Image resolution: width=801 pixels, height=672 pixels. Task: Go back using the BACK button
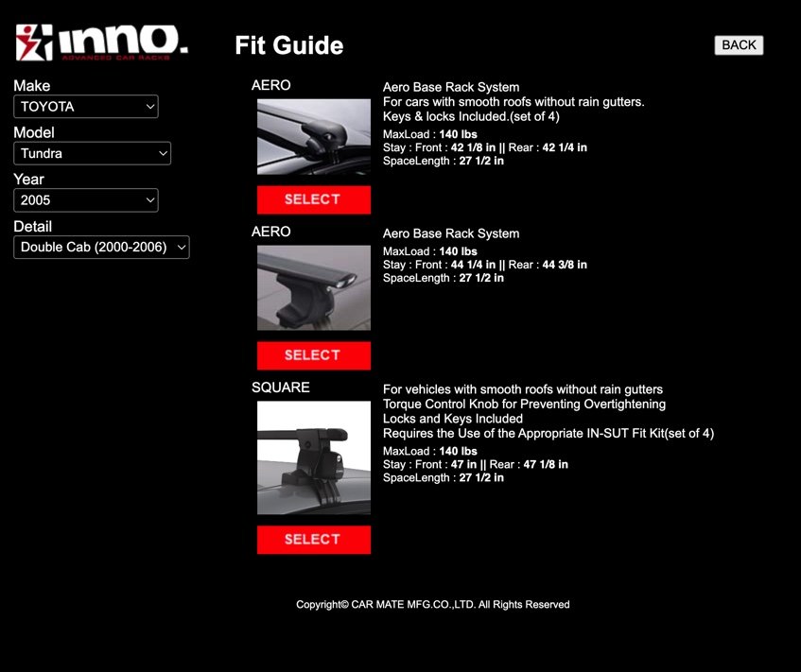point(739,45)
